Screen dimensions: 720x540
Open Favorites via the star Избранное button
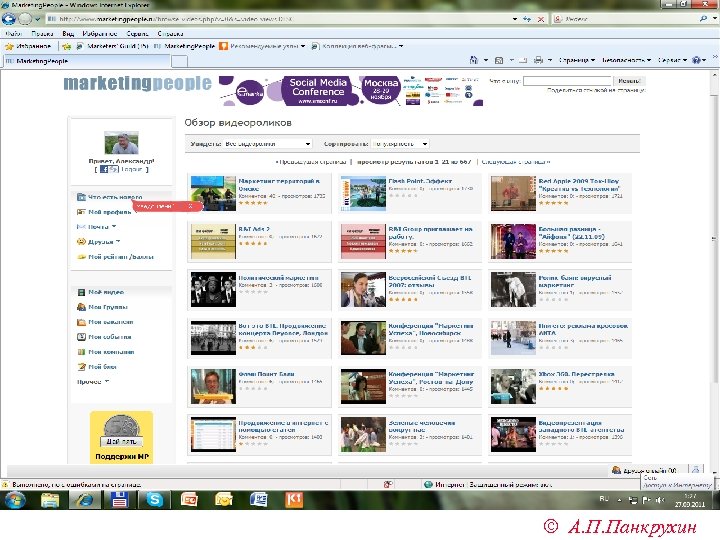(28, 46)
